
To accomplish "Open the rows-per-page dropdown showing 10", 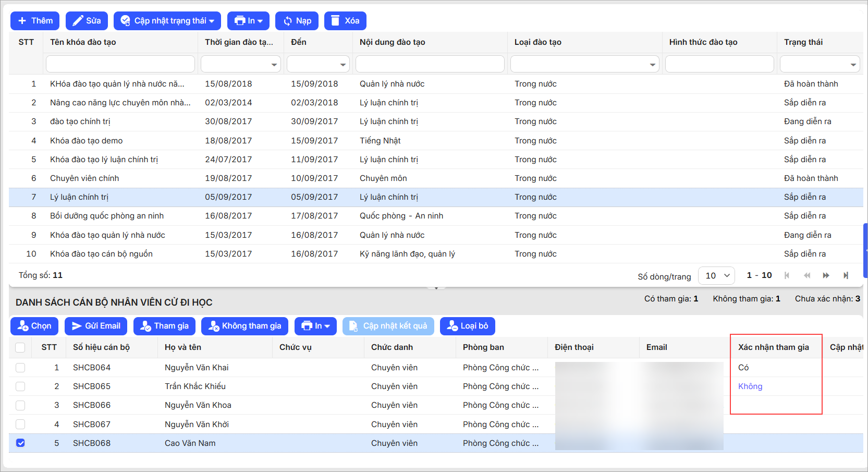I will click(x=717, y=275).
